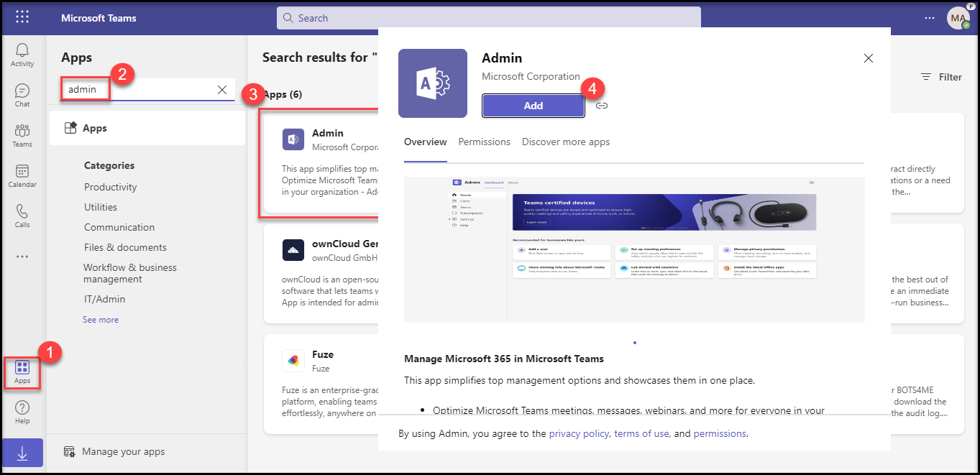980x475 pixels.
Task: Open the privacy policy link
Action: pos(579,434)
